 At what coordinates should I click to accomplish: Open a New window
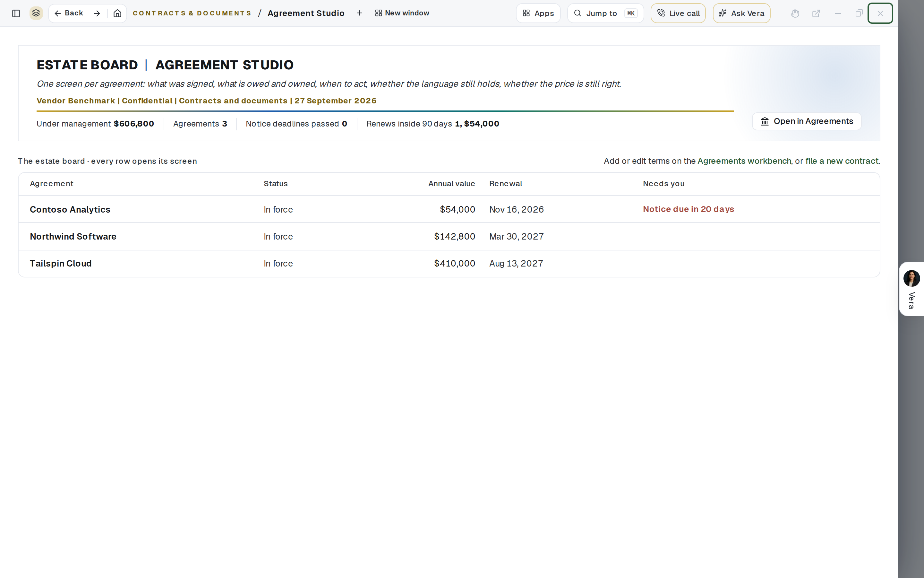click(x=402, y=13)
